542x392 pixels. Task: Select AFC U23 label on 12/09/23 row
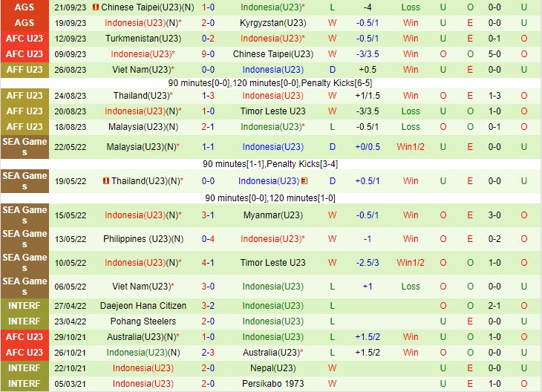[x=25, y=39]
